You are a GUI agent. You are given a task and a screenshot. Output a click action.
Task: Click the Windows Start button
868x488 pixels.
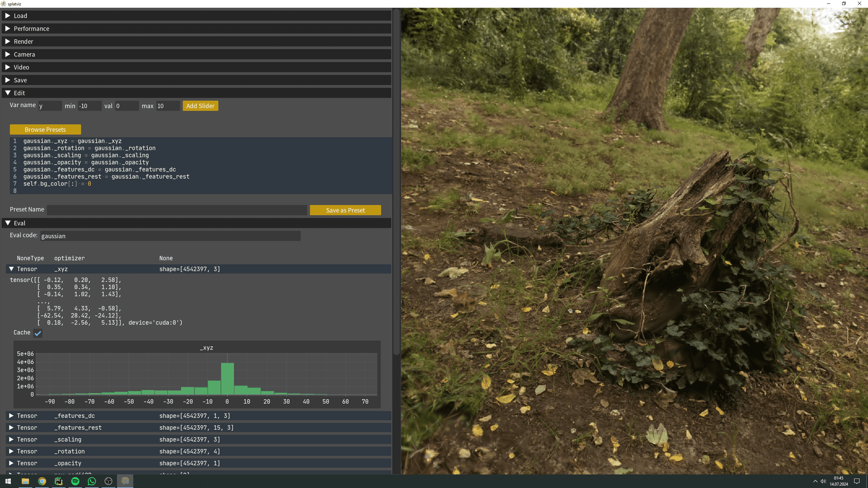[8, 481]
